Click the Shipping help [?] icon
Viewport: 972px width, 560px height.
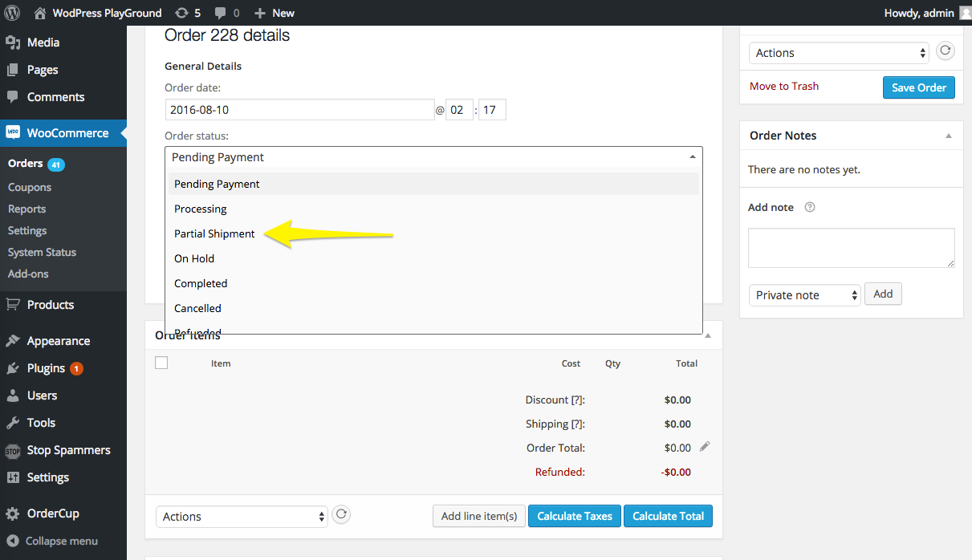pyautogui.click(x=577, y=424)
